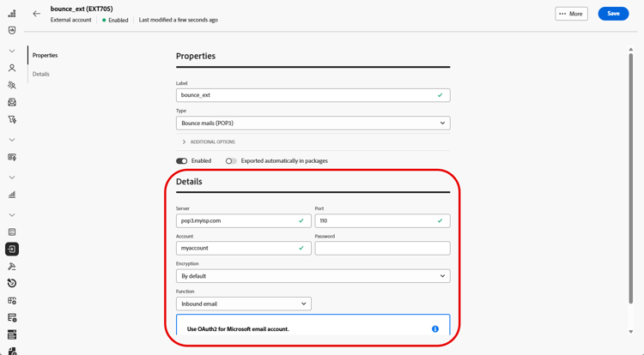The image size is (644, 355).
Task: Expand the Additional Options section
Action: pyautogui.click(x=209, y=141)
